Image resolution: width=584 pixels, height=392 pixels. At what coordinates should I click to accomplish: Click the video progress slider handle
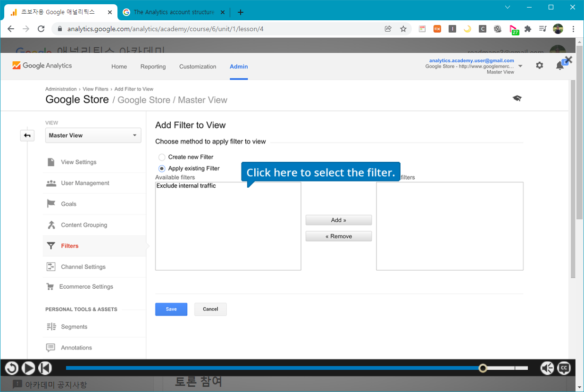coord(483,368)
